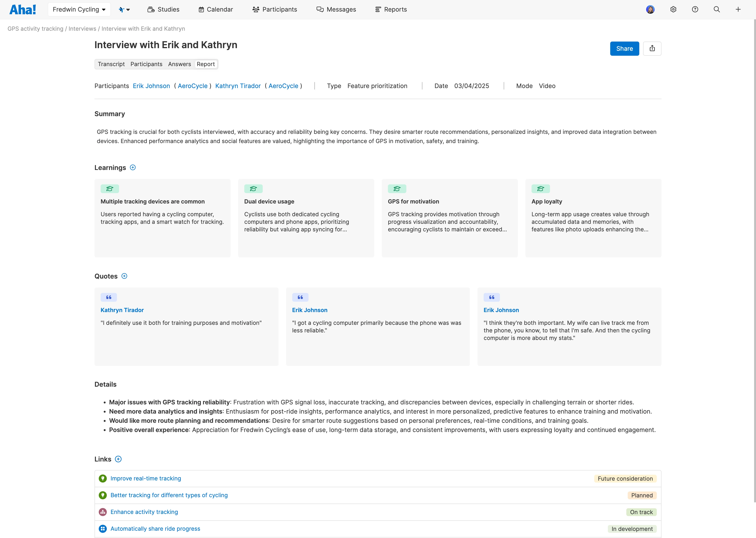The height and width of the screenshot is (538, 756).
Task: Add a new quote with plus icon
Action: (124, 276)
